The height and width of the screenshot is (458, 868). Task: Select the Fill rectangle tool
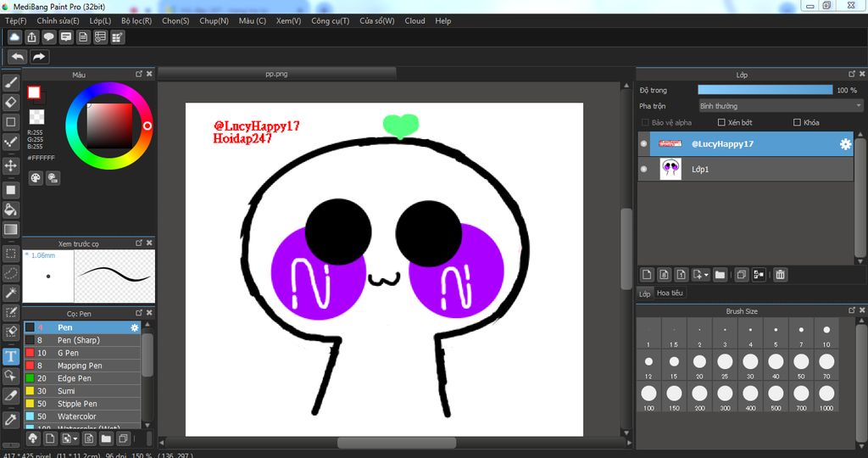click(10, 190)
